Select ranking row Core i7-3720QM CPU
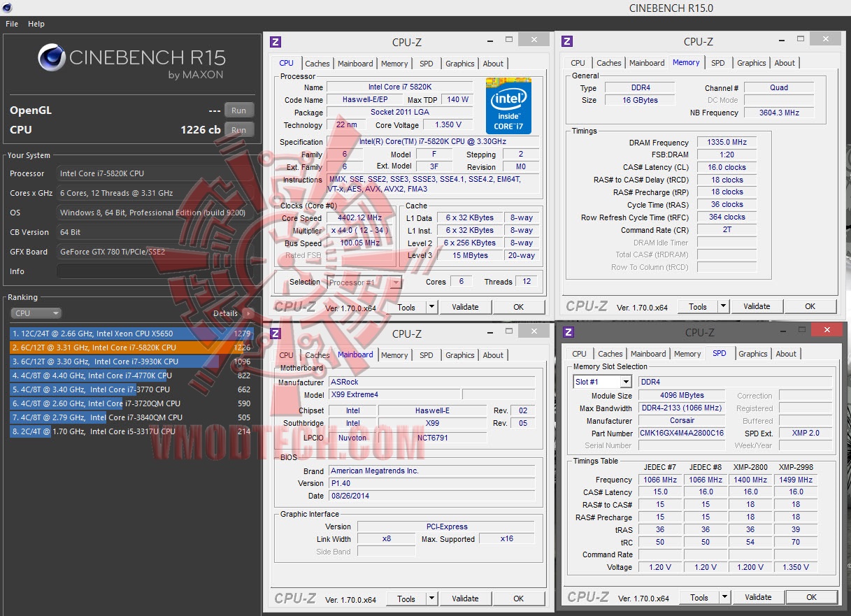Viewport: 851px width, 616px height. point(131,403)
